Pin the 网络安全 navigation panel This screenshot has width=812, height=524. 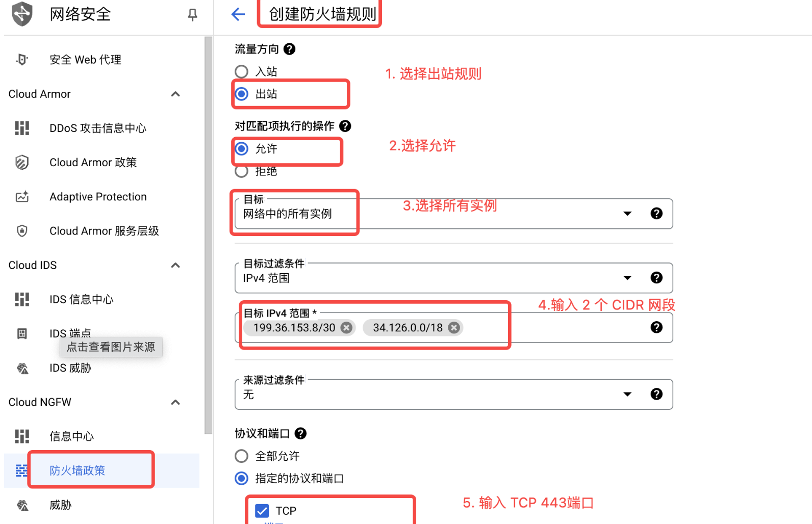click(192, 14)
